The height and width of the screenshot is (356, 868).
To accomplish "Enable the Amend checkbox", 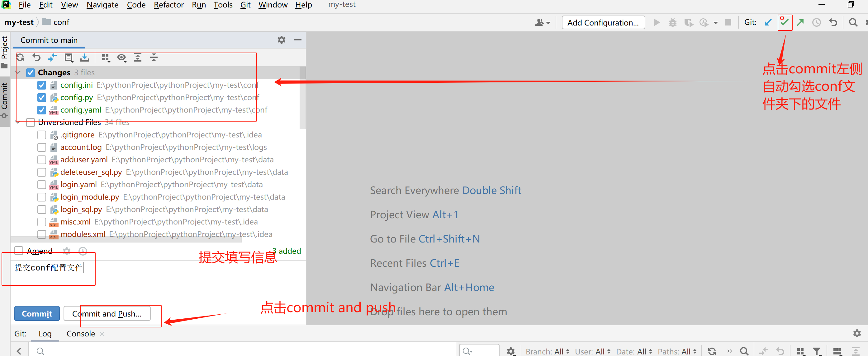I will click(x=19, y=251).
